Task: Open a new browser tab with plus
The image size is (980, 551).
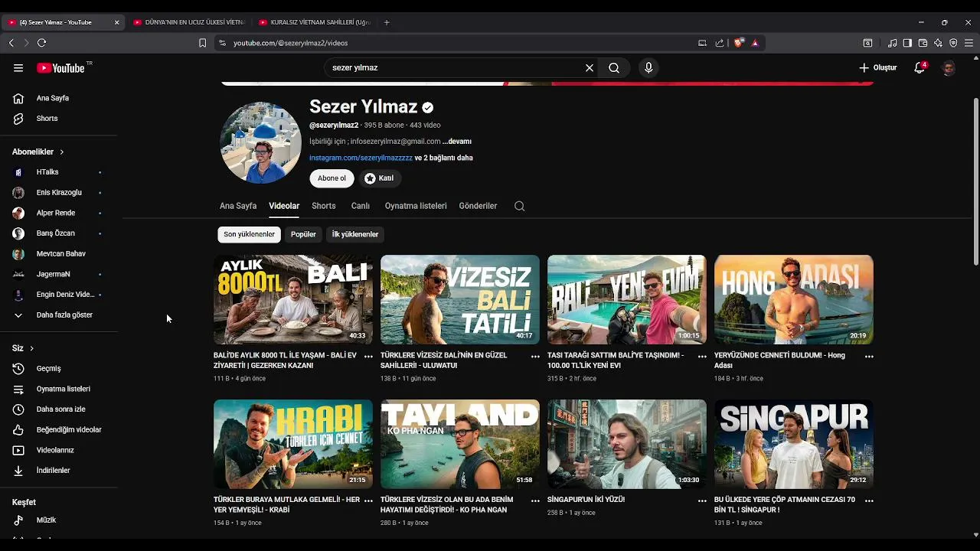Action: click(387, 22)
